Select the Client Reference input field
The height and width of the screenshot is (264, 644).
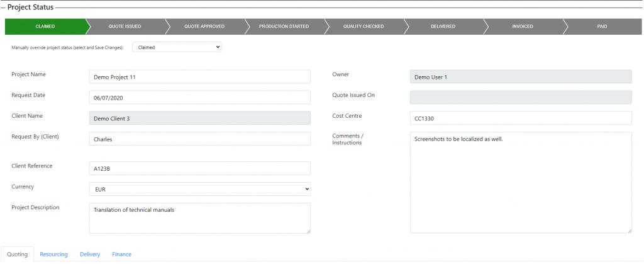pos(200,168)
